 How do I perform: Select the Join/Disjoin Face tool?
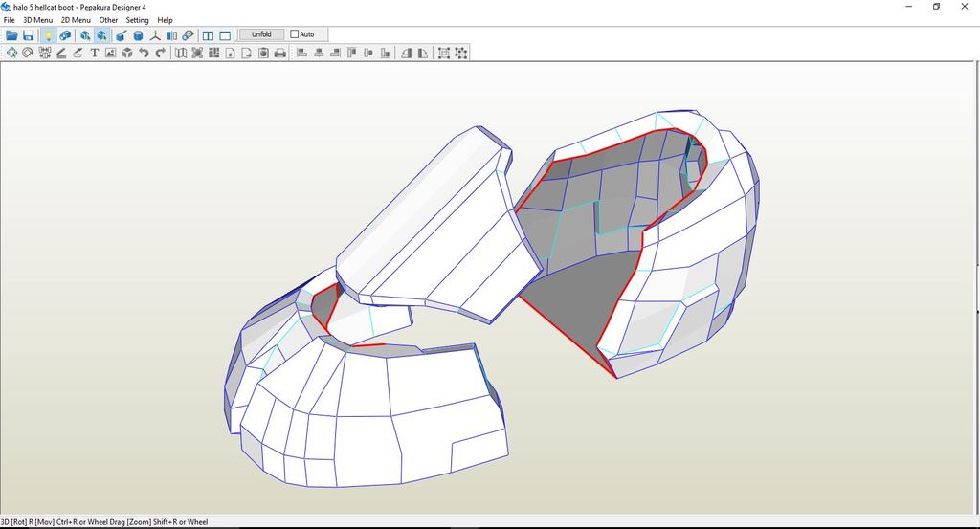(44, 53)
